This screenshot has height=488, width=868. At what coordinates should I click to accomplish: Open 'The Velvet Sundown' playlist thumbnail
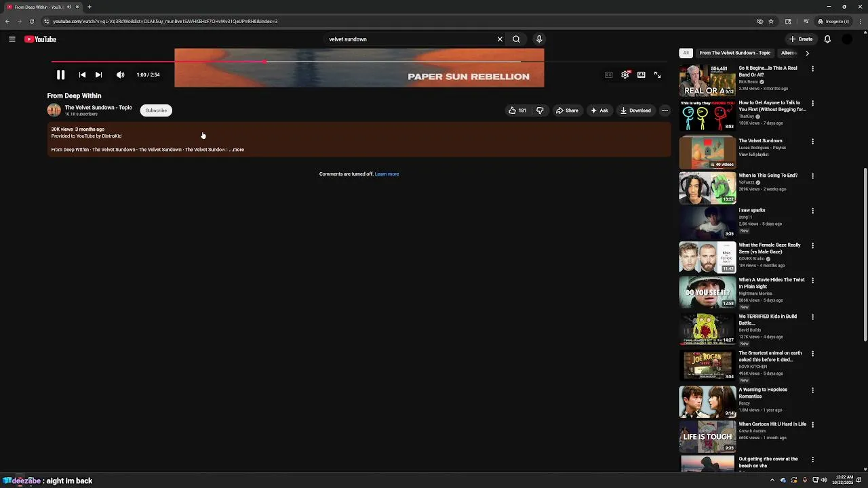coord(707,152)
